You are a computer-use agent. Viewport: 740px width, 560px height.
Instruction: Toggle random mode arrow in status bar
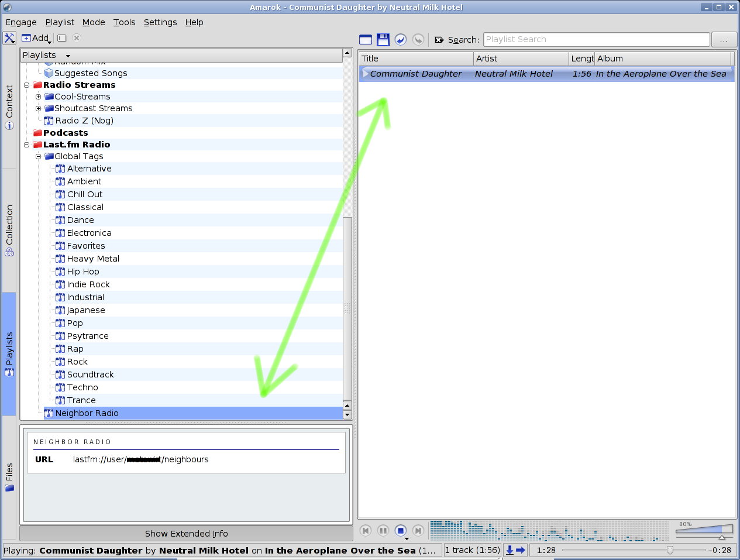click(520, 550)
